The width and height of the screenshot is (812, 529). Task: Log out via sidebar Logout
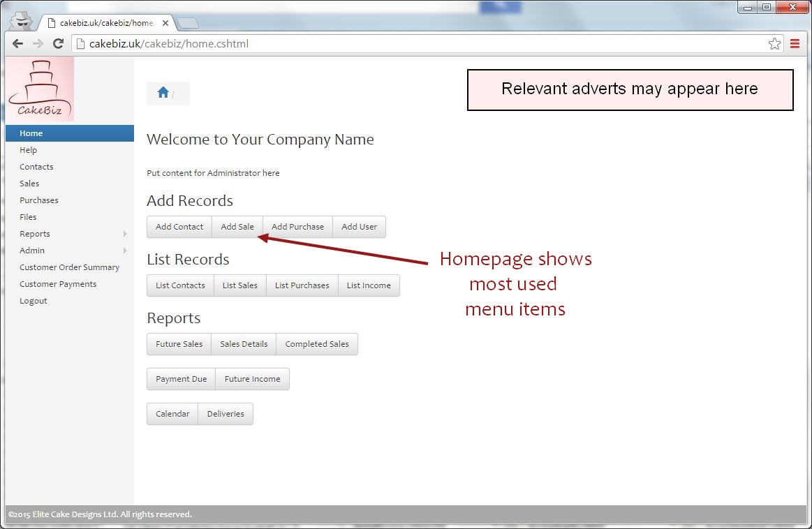point(34,301)
